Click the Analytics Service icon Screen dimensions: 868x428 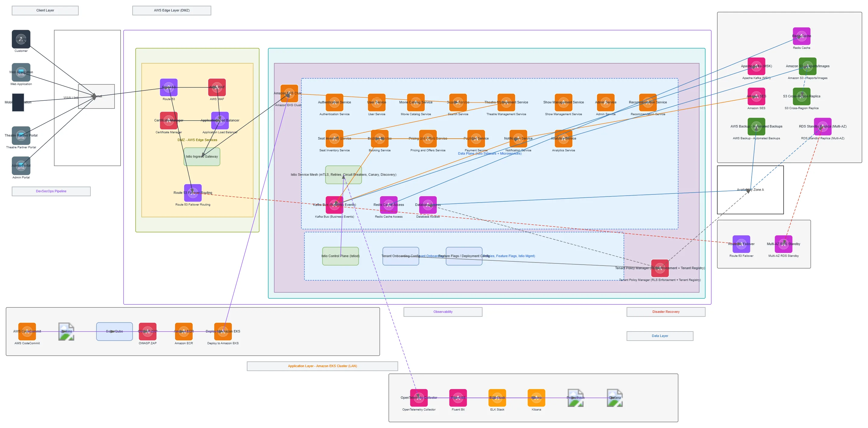tap(563, 139)
